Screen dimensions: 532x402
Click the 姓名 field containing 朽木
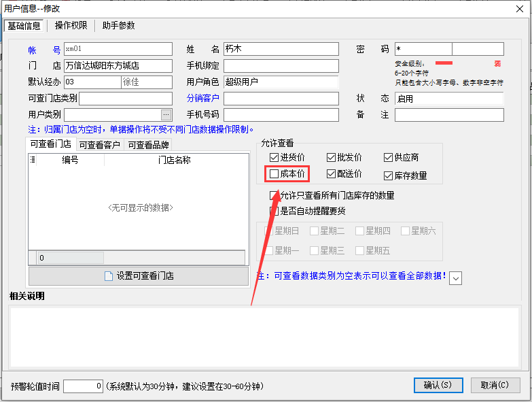click(x=281, y=49)
